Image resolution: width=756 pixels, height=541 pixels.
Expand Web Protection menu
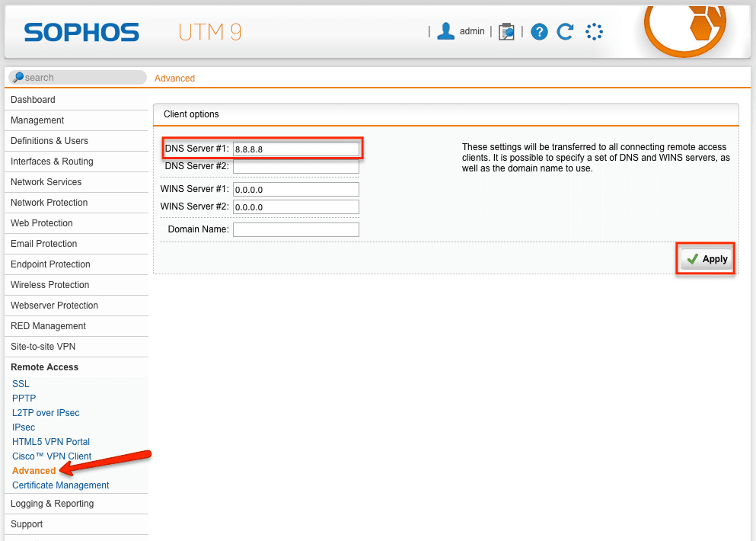pos(76,223)
